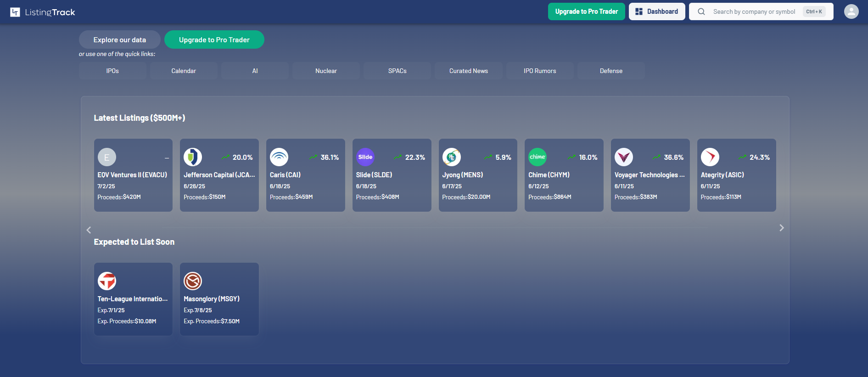Screen dimensions: 868x377
Task: Click EQV Ventures Proceeds:$420M text
Action: tap(119, 197)
